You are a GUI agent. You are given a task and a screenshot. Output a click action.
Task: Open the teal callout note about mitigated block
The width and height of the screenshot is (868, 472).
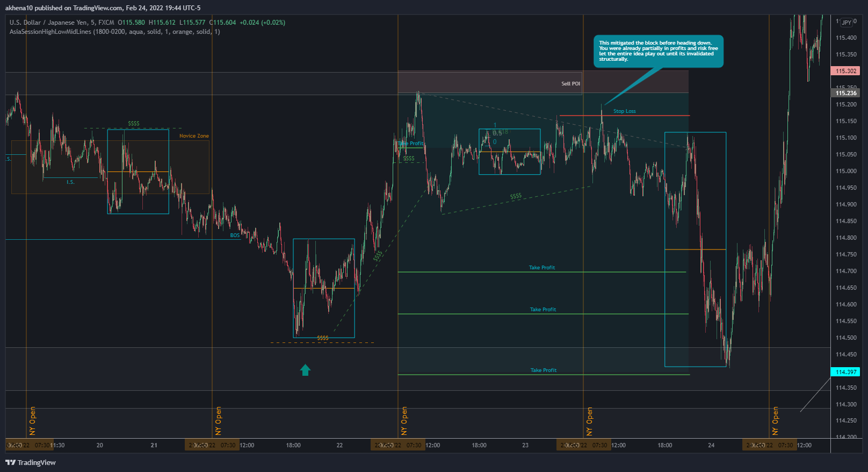coord(659,51)
